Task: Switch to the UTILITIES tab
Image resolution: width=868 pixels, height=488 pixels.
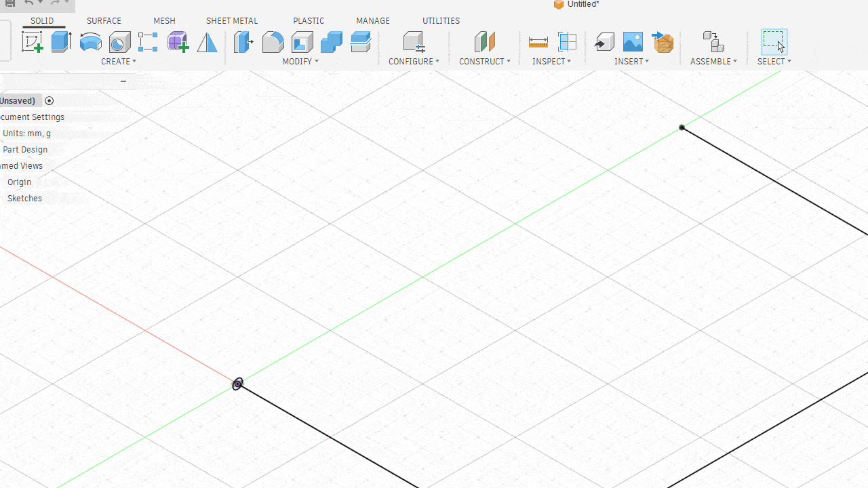Action: 441,21
